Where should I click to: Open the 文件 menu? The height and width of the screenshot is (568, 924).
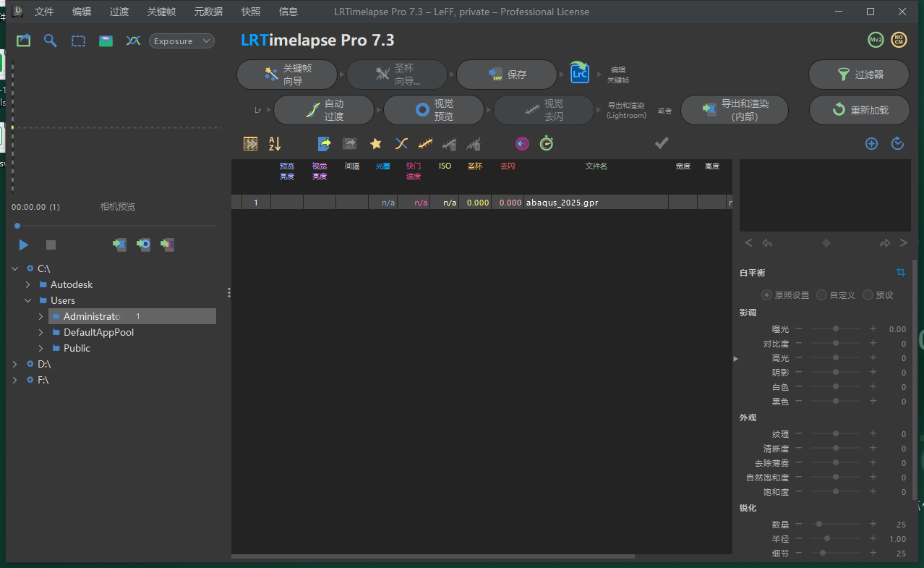(44, 12)
